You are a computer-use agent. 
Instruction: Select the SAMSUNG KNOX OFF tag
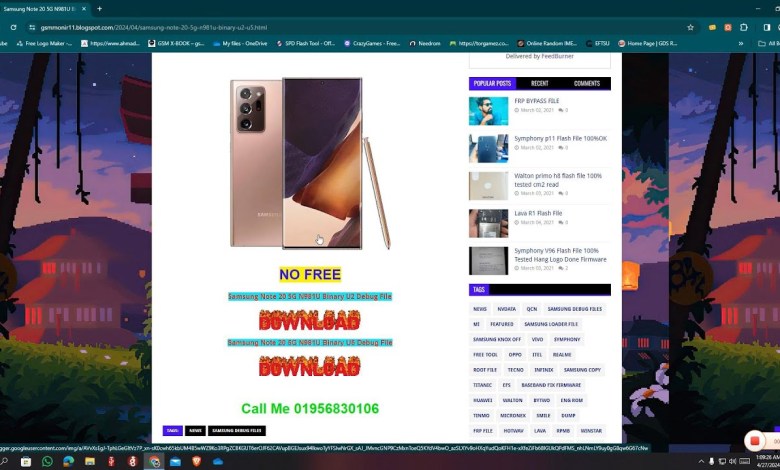pyautogui.click(x=497, y=339)
